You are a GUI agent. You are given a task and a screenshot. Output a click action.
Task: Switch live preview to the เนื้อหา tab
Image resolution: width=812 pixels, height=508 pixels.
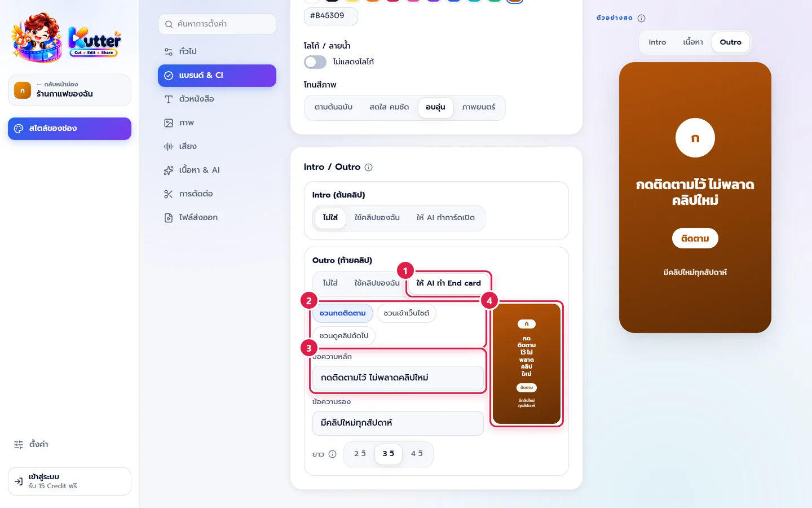[693, 42]
